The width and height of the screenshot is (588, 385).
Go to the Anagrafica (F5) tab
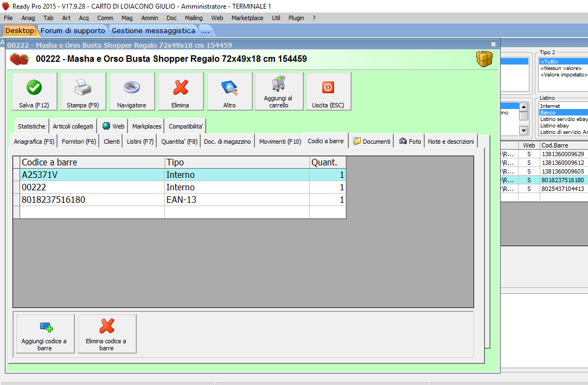(x=34, y=142)
